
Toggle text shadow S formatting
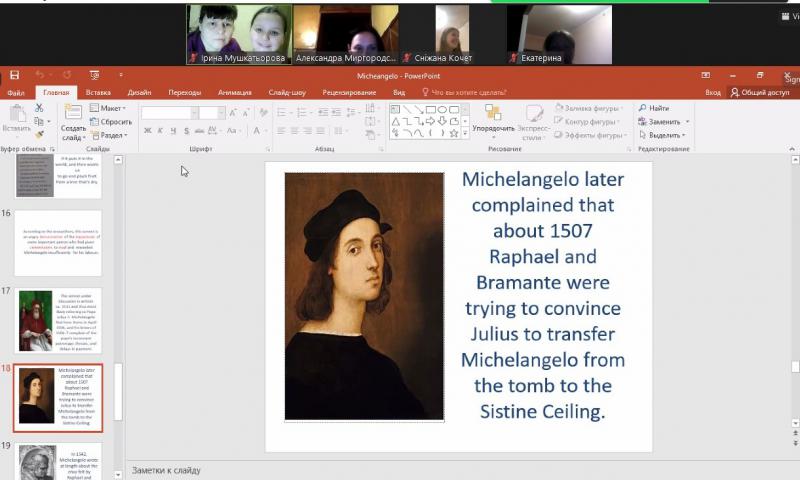tap(187, 131)
